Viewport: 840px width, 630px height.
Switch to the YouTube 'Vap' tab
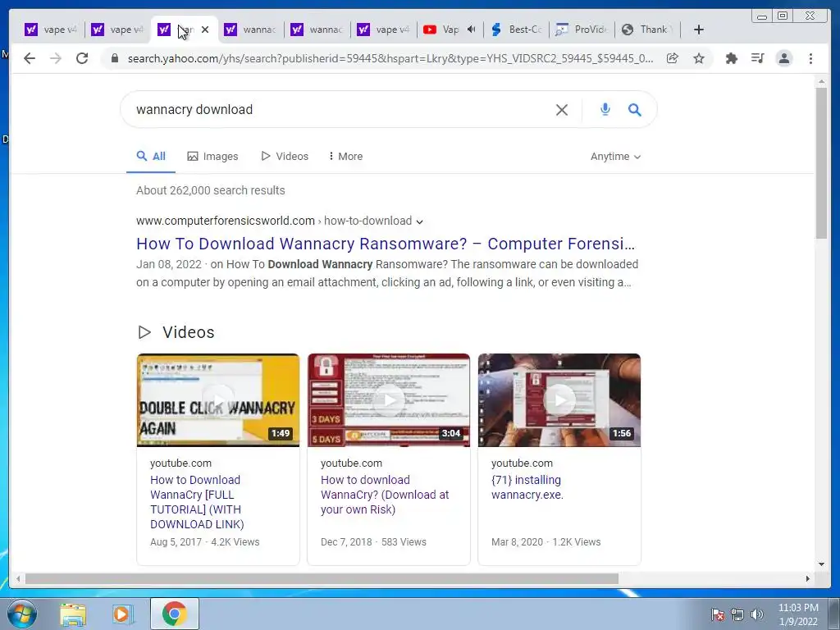click(442, 30)
